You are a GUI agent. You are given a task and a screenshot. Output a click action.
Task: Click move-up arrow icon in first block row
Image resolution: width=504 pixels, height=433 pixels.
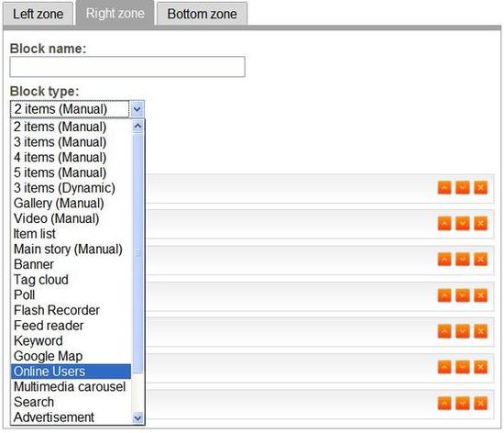[444, 188]
